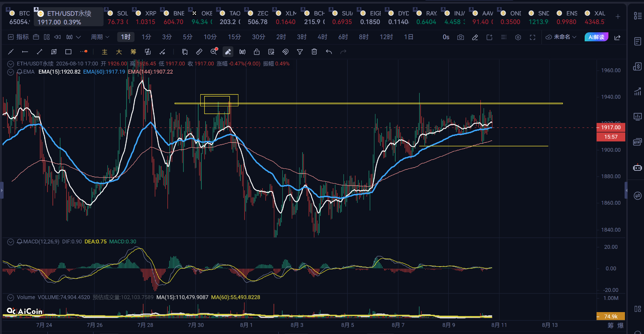Select the trash delete drawings icon
The image size is (644, 334).
pos(314,52)
